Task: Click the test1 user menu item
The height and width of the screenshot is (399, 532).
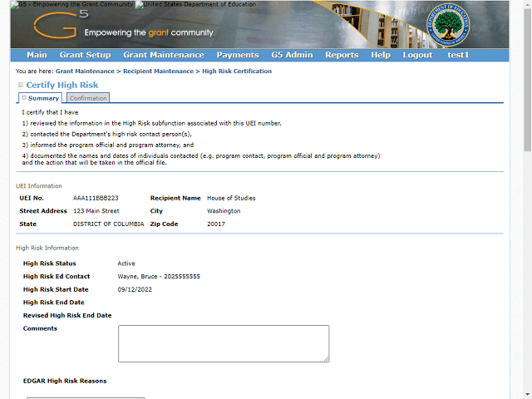Action: (458, 55)
